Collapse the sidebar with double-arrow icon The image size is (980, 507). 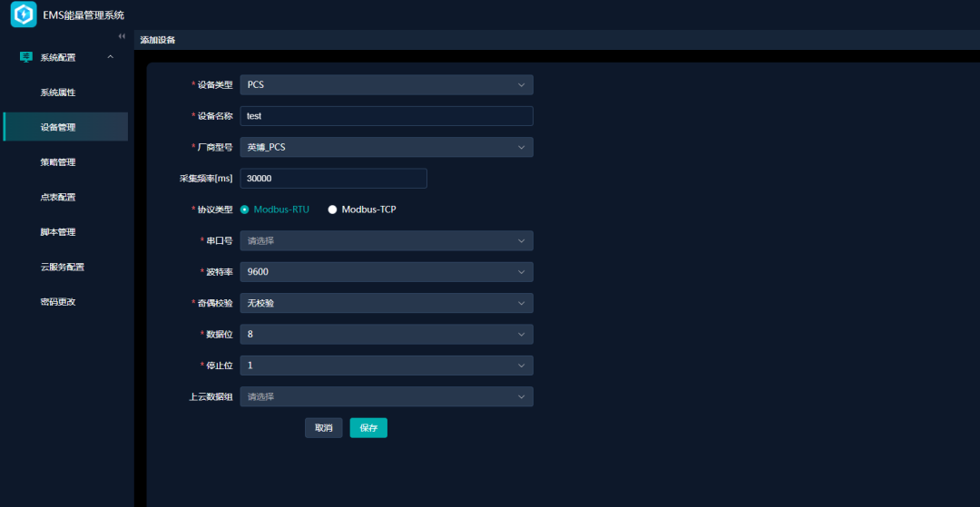[x=122, y=36]
